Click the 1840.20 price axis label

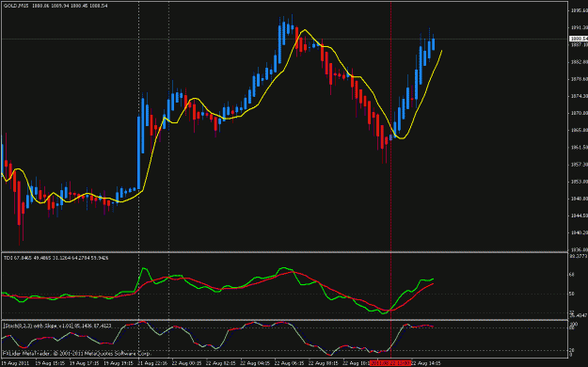pos(579,232)
